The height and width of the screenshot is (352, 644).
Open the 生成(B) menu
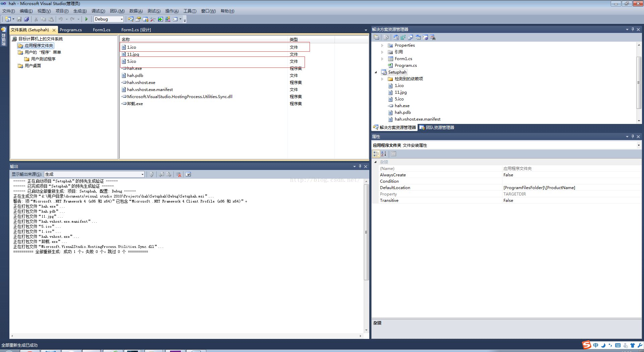pyautogui.click(x=80, y=11)
